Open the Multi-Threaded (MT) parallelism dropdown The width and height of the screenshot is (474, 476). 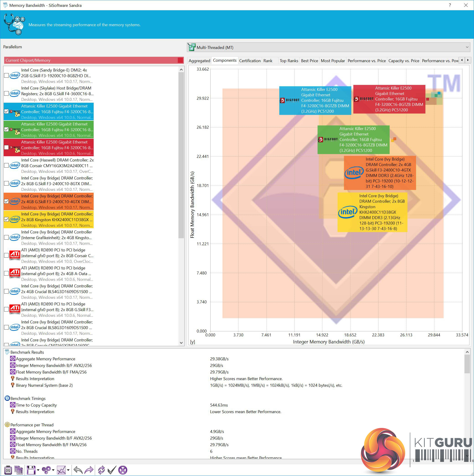point(467,47)
